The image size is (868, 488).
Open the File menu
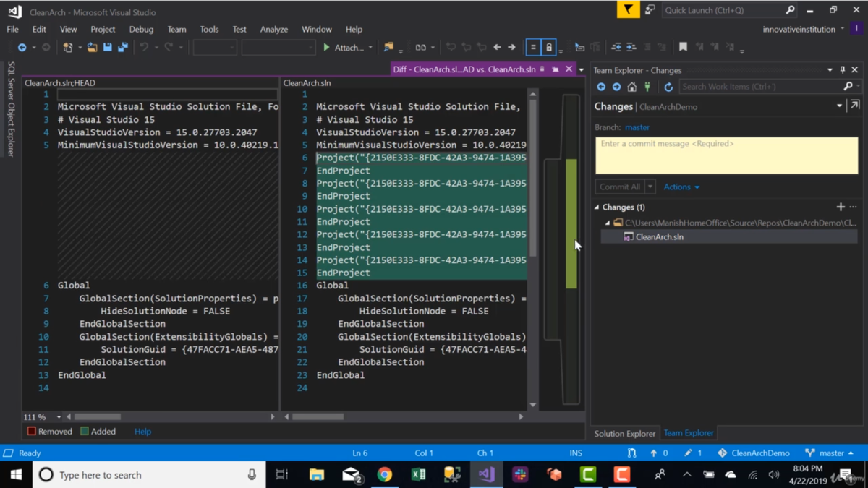point(13,30)
